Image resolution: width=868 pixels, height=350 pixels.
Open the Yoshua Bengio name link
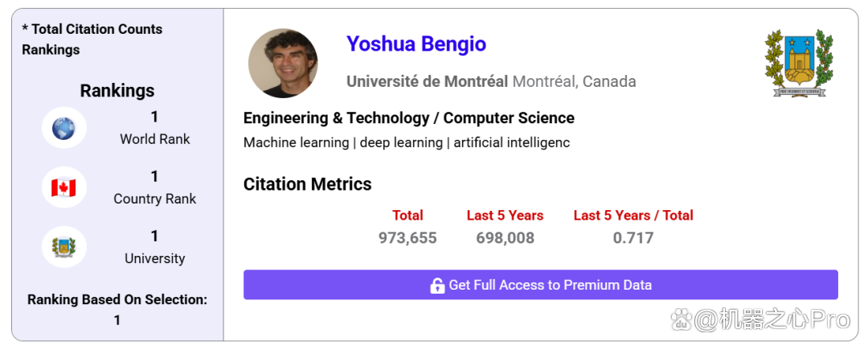[x=416, y=43]
